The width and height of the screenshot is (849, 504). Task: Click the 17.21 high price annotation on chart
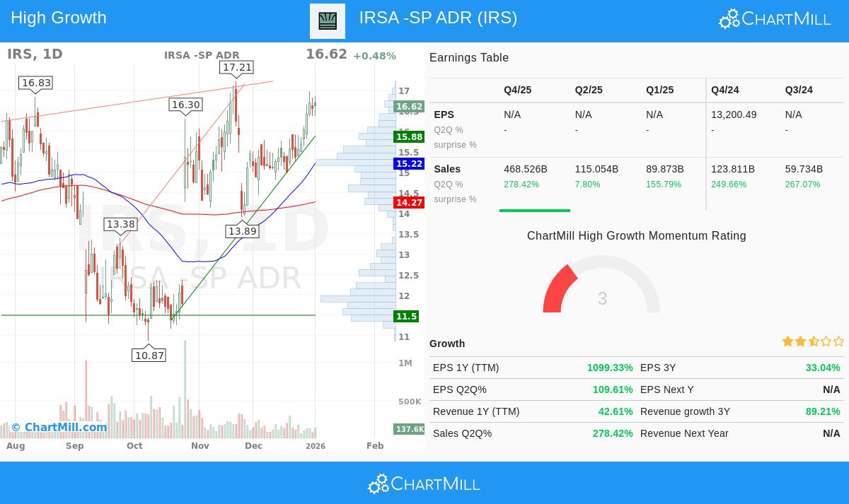[237, 67]
